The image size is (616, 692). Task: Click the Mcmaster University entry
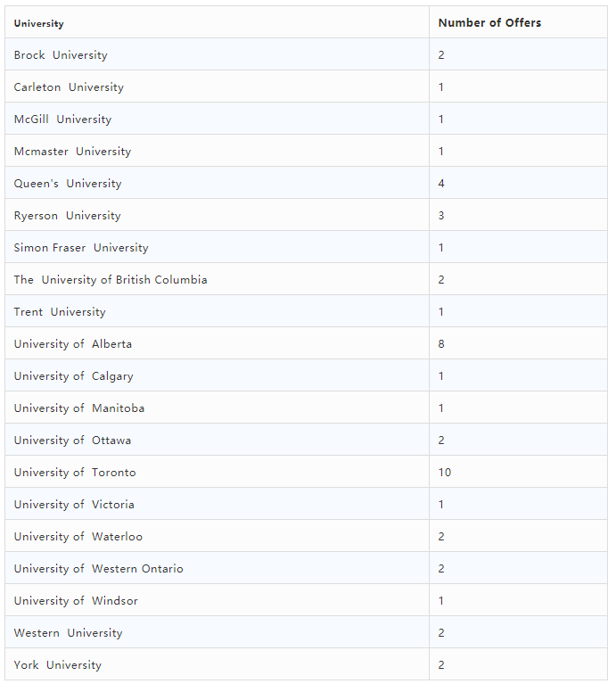coord(72,152)
